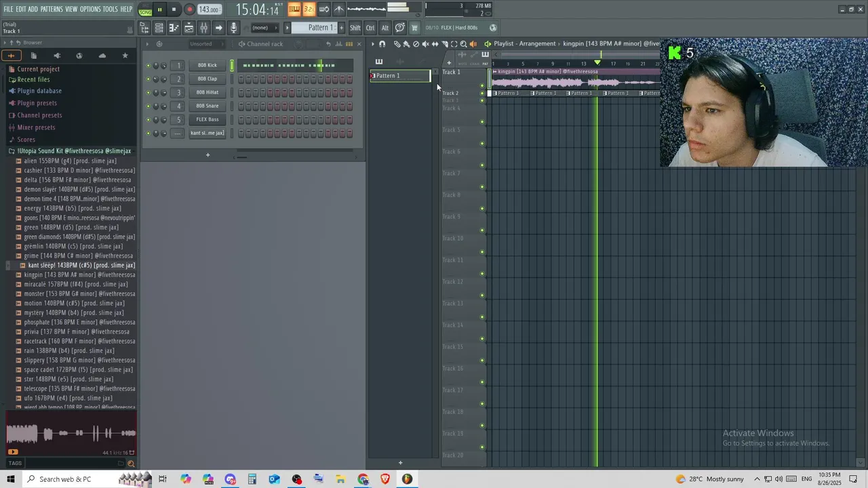Adjust 808 Kick channel volume knob
This screenshot has height=488, width=868.
[x=163, y=66]
